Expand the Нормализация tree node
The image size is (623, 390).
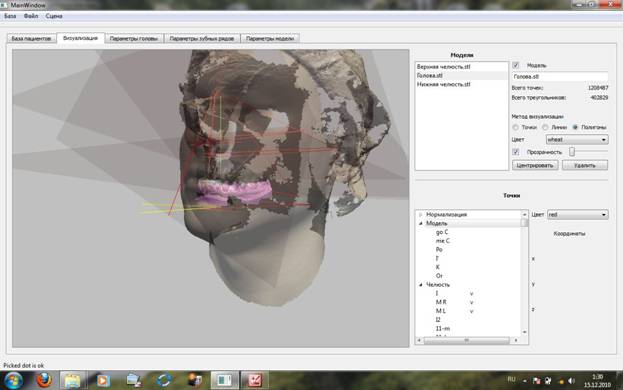[420, 214]
